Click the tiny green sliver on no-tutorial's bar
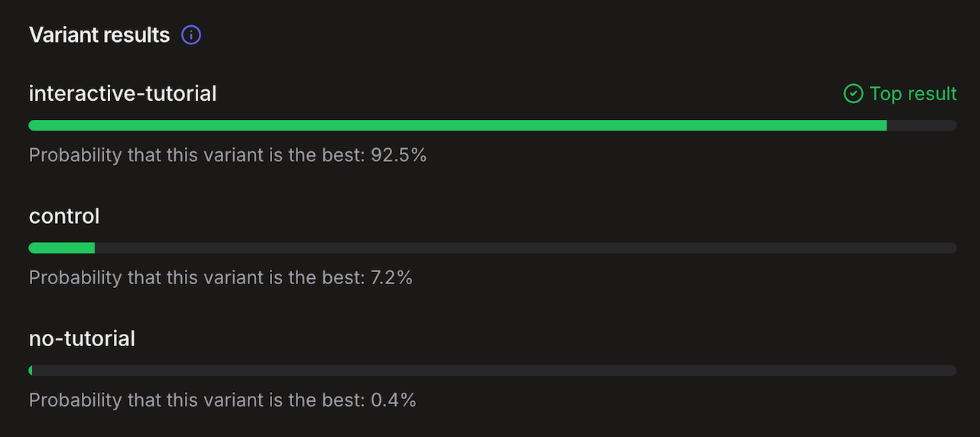 click(31, 371)
